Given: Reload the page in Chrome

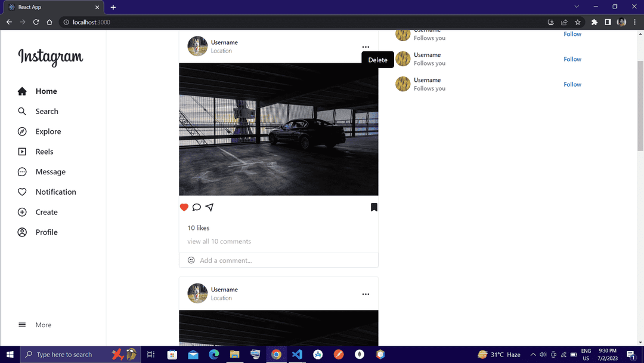Looking at the screenshot, I should click(36, 22).
